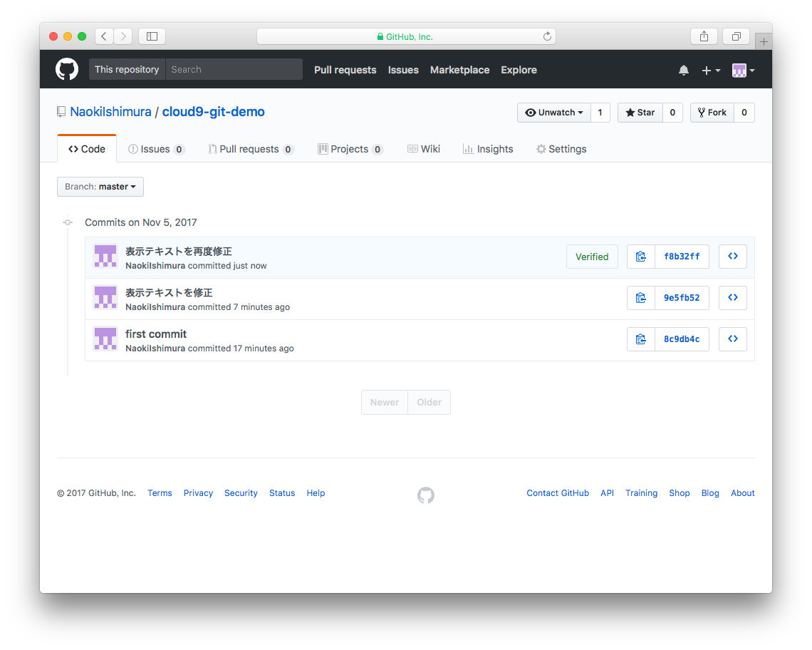Image resolution: width=812 pixels, height=650 pixels.
Task: Open notifications via the bell icon
Action: pos(683,70)
